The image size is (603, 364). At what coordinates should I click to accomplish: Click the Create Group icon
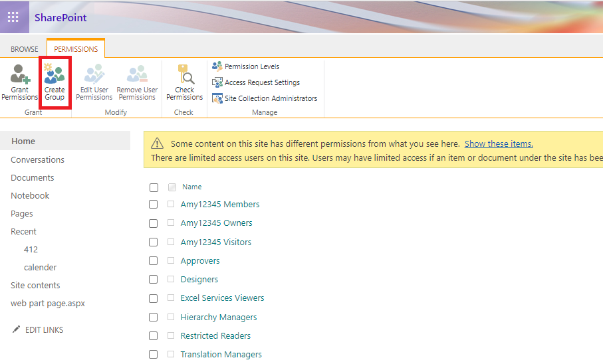[x=55, y=74]
